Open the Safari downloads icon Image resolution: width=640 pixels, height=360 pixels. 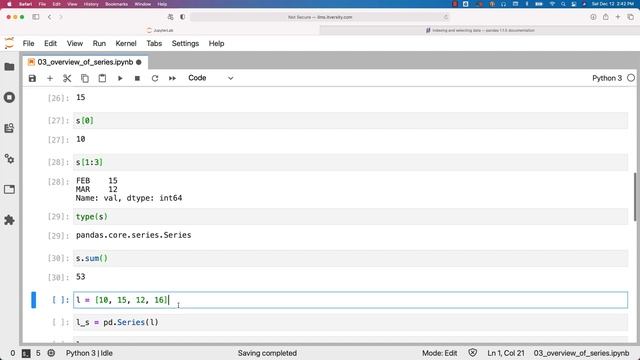coord(593,17)
